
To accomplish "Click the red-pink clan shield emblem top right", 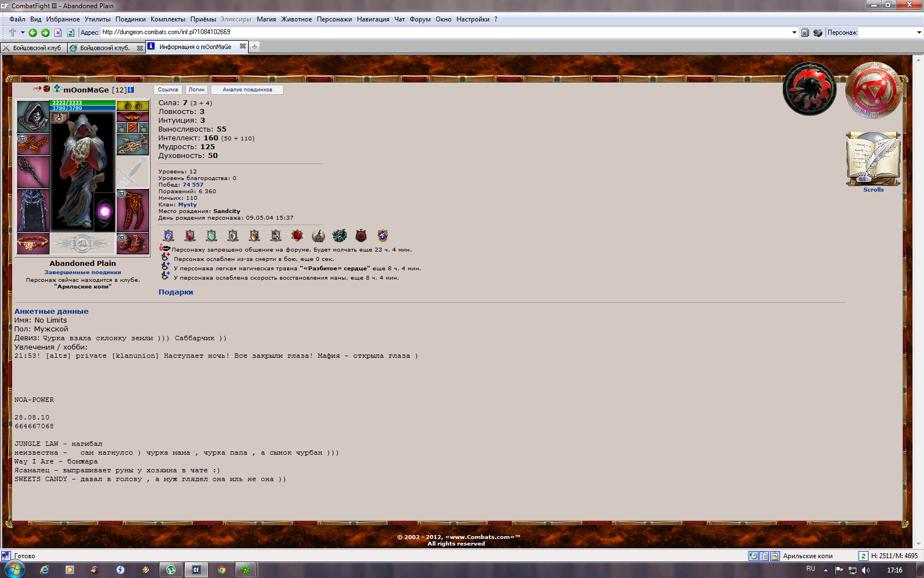I will pos(873,90).
